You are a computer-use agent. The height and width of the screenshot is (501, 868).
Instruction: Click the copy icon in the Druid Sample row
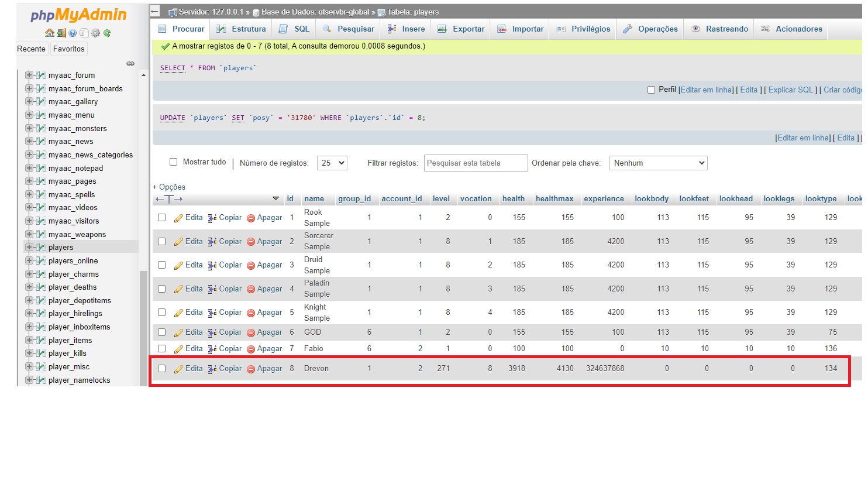pyautogui.click(x=212, y=265)
